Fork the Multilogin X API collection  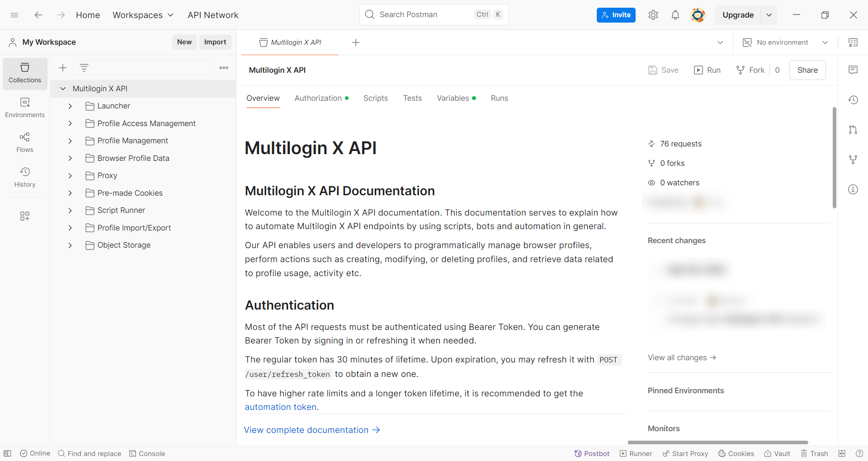[x=750, y=70]
